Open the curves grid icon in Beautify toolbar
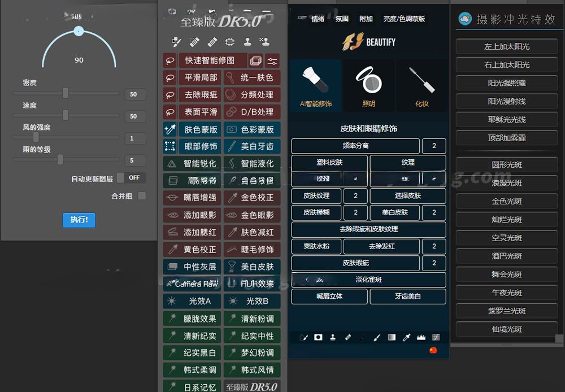This screenshot has height=392, width=565. click(x=436, y=337)
